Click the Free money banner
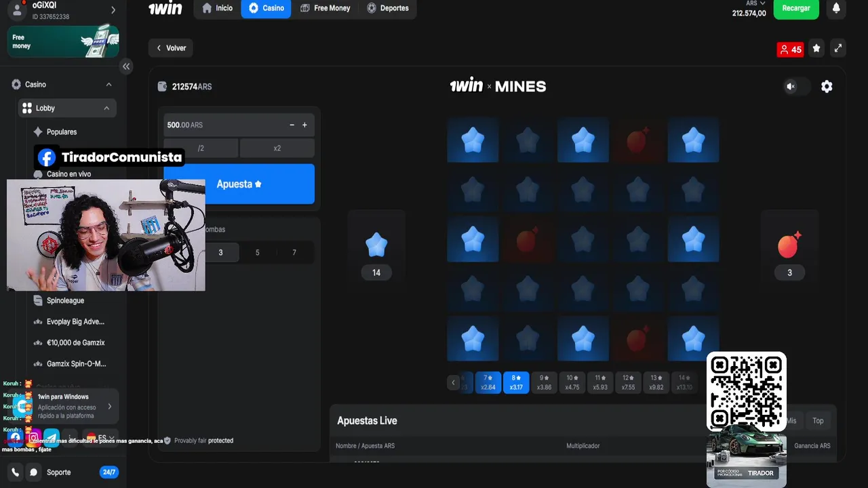The width and height of the screenshot is (868, 488). [x=63, y=41]
